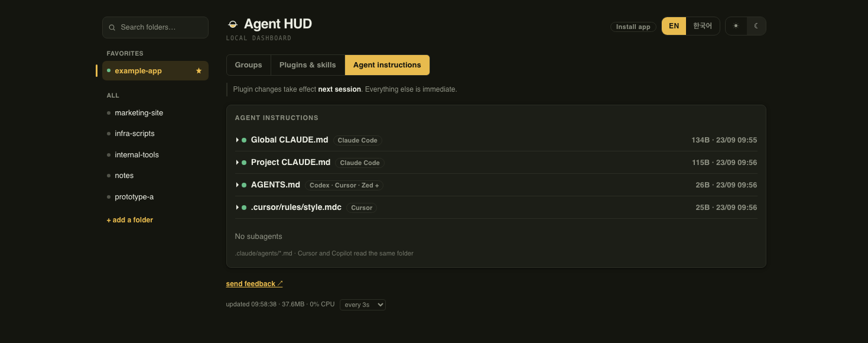Click the 134B · 23/09 09:55 metadata
The width and height of the screenshot is (868, 343).
click(724, 140)
